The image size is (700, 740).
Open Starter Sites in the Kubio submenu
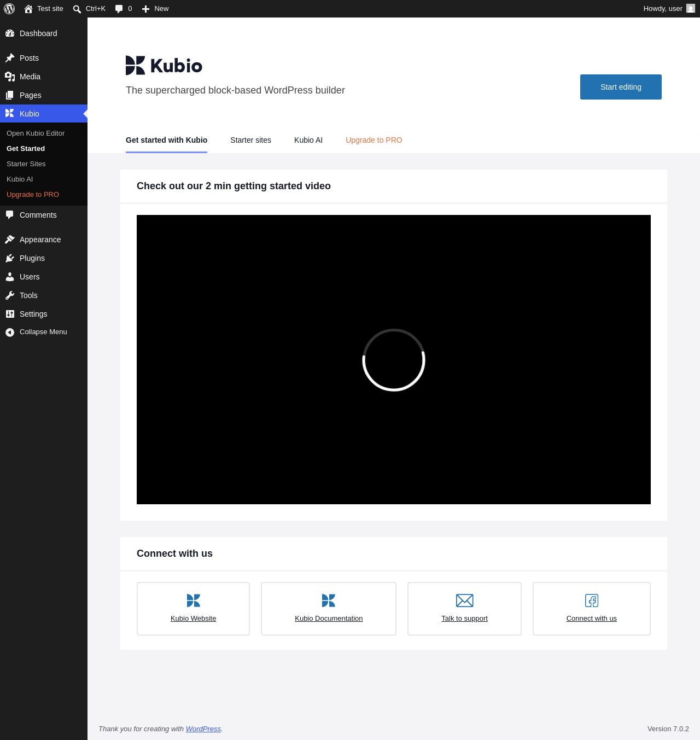click(x=26, y=164)
